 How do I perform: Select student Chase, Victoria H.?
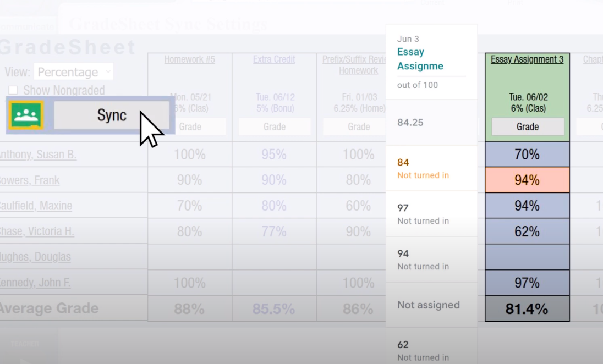click(x=37, y=231)
